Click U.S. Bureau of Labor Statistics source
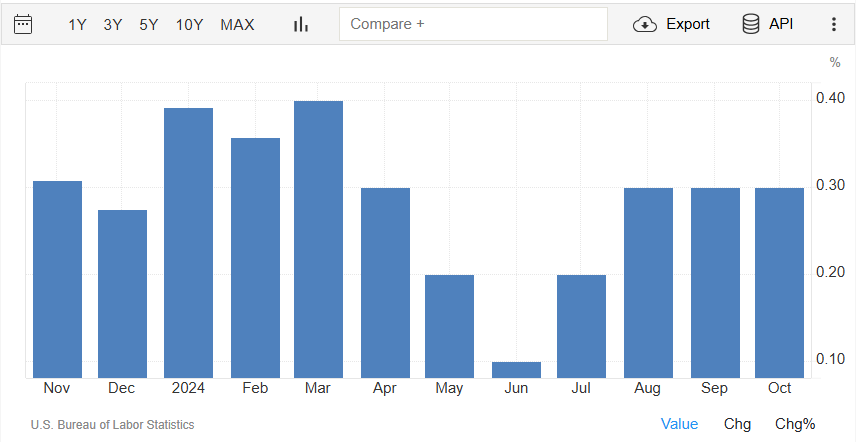This screenshot has width=858, height=442. 112,424
